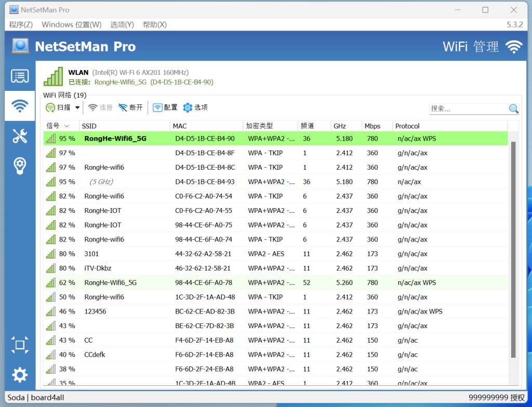Screen dimensions: 532x407
Task: Click the WiFi 管理 icon in header
Action: click(x=514, y=47)
